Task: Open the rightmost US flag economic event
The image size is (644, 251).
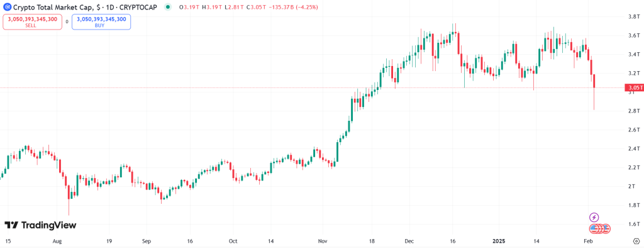Action: point(607,228)
